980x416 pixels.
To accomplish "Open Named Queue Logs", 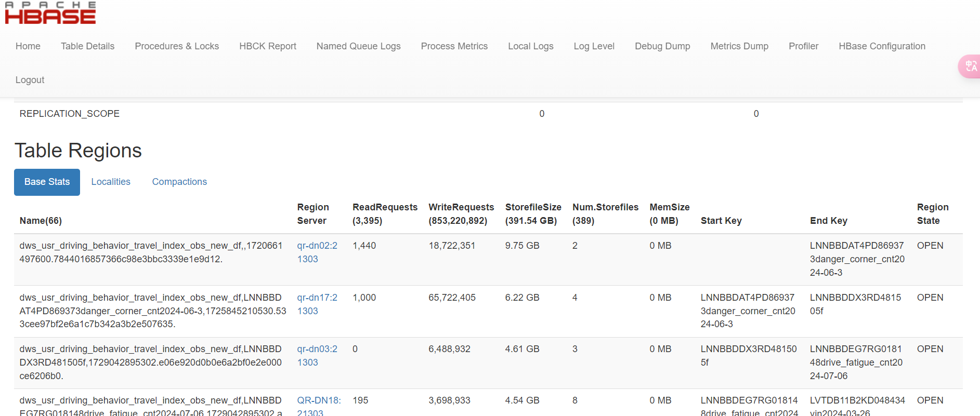I will point(358,46).
